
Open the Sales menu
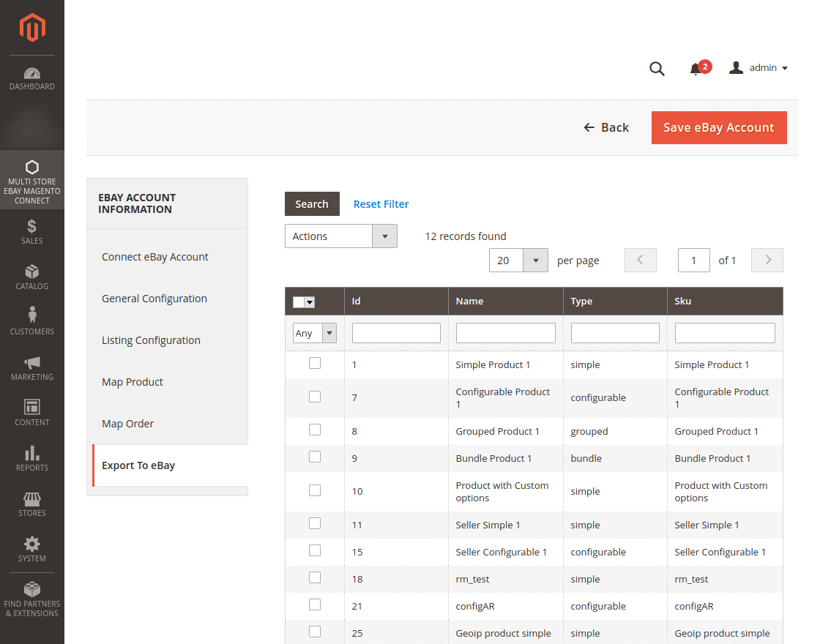[x=32, y=232]
